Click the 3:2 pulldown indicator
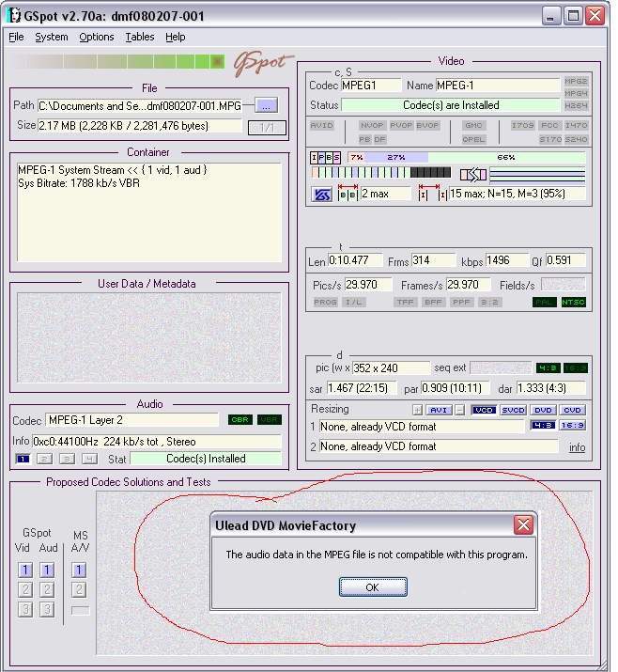The height and width of the screenshot is (672, 618). pyautogui.click(x=489, y=302)
